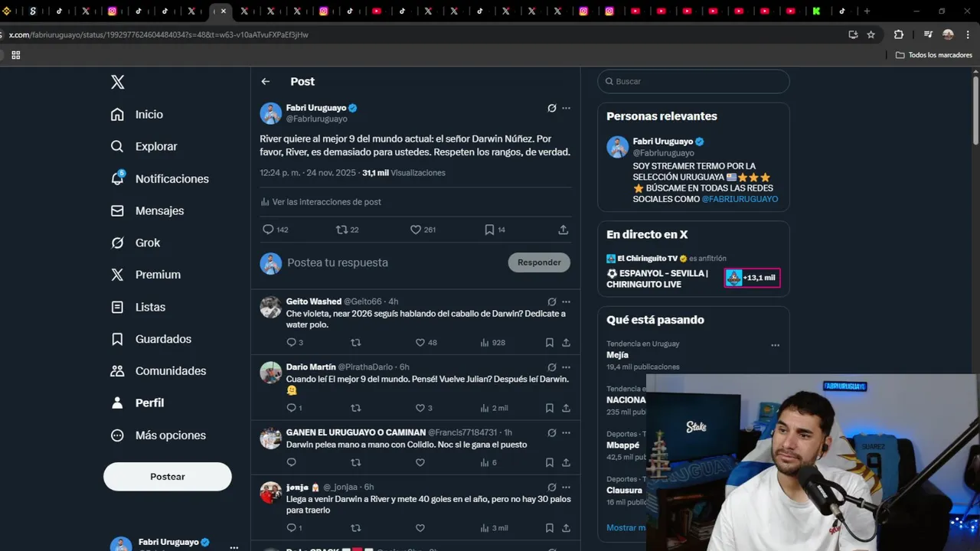Open @FABRIURUGUAYO mention link
The height and width of the screenshot is (551, 980).
pyautogui.click(x=740, y=199)
